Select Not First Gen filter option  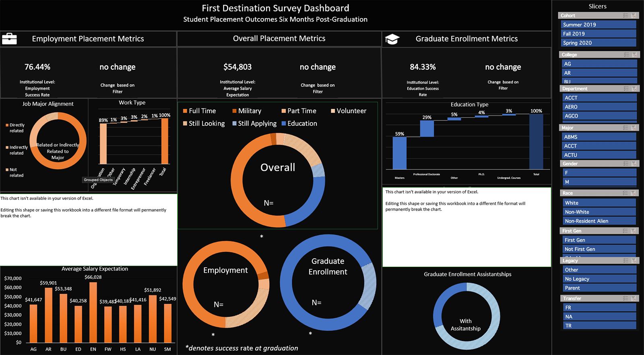pos(599,249)
